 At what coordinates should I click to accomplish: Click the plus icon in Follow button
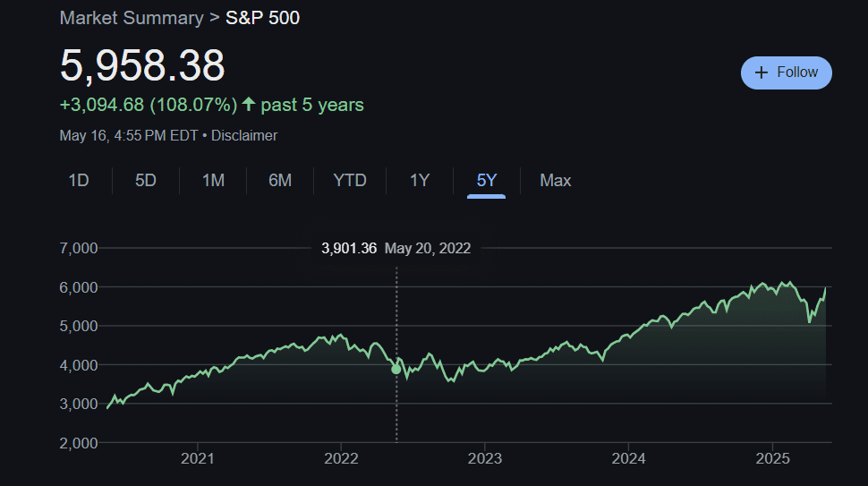point(762,72)
